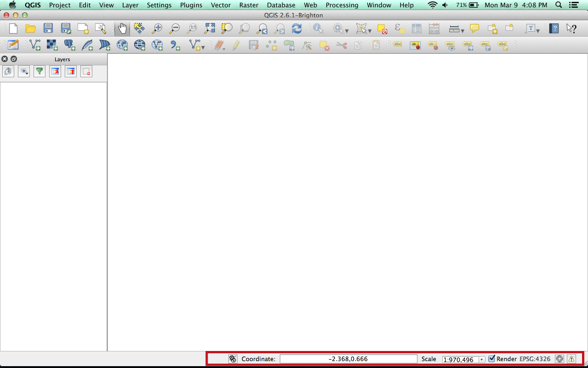Image resolution: width=588 pixels, height=368 pixels.
Task: Open the Database menu
Action: pyautogui.click(x=281, y=5)
